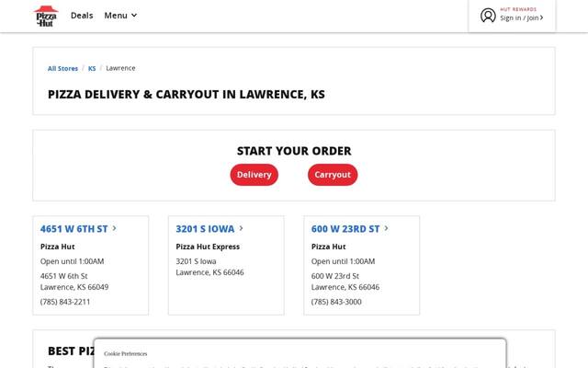The width and height of the screenshot is (588, 368).
Task: Select Pizza Hut Express store name
Action: click(208, 247)
